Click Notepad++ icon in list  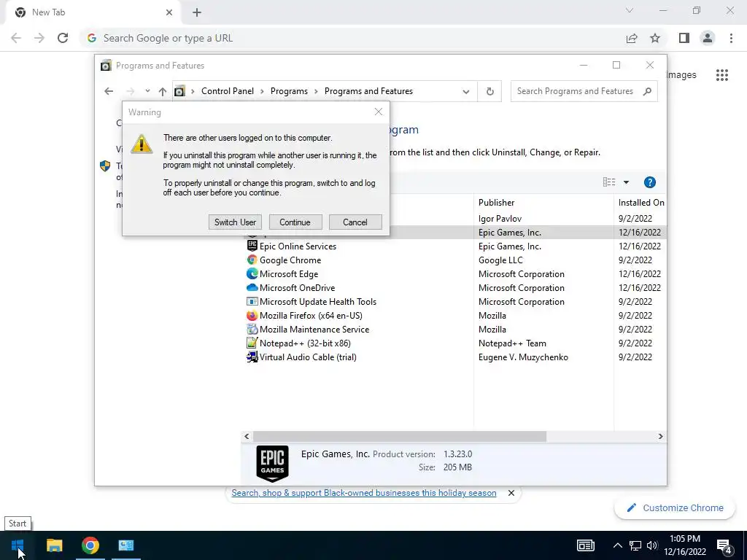click(252, 343)
